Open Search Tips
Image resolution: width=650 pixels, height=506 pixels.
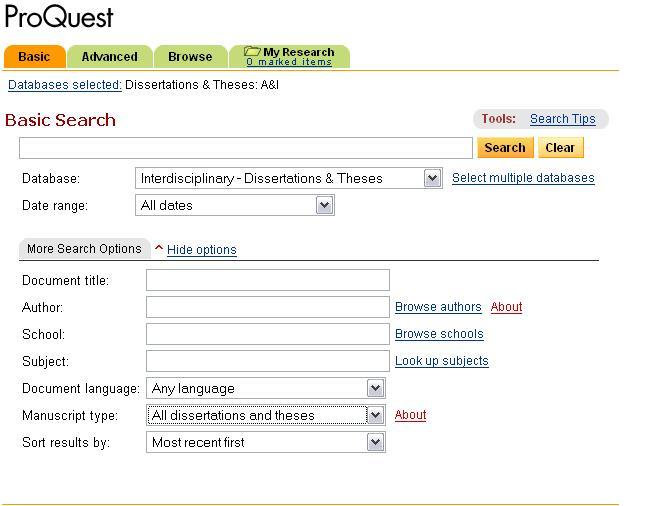click(x=563, y=119)
